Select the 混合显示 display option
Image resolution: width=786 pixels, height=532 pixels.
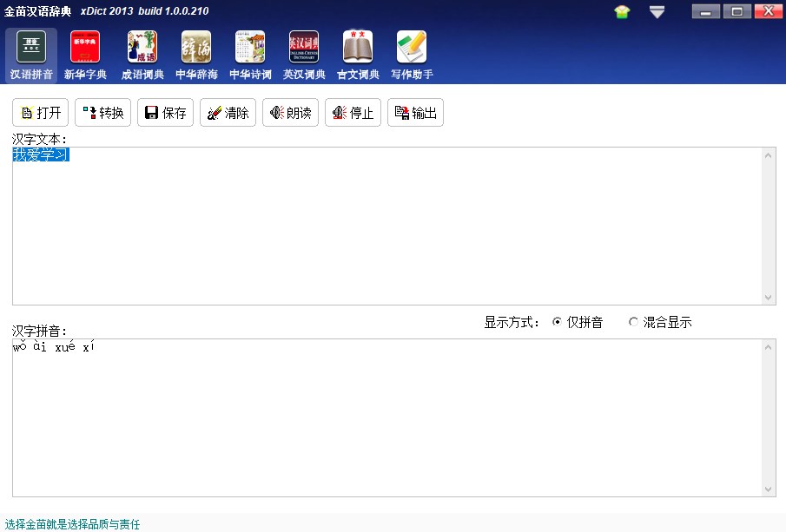pos(660,322)
